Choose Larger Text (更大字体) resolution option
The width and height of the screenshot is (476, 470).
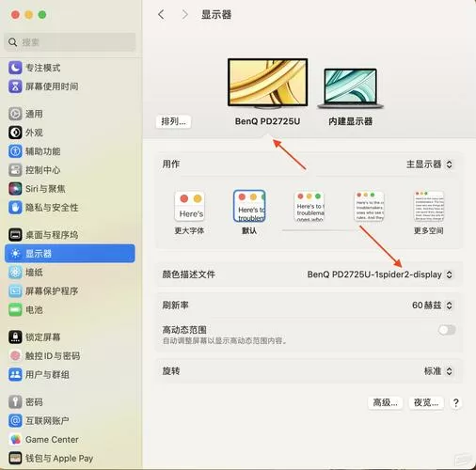(189, 206)
